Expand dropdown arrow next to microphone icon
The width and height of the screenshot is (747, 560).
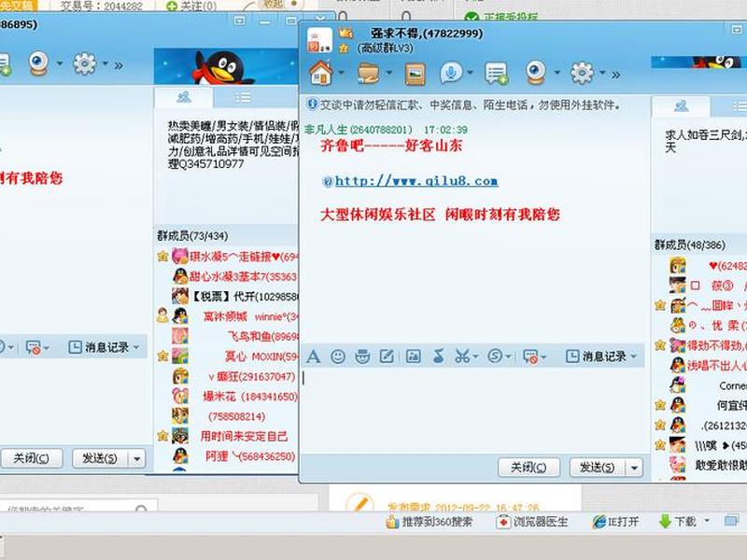tap(470, 73)
